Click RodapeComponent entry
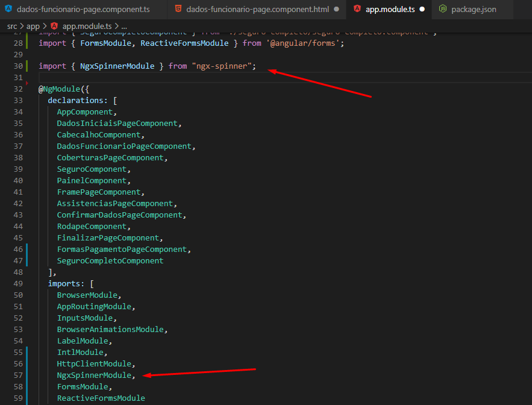 click(x=92, y=227)
